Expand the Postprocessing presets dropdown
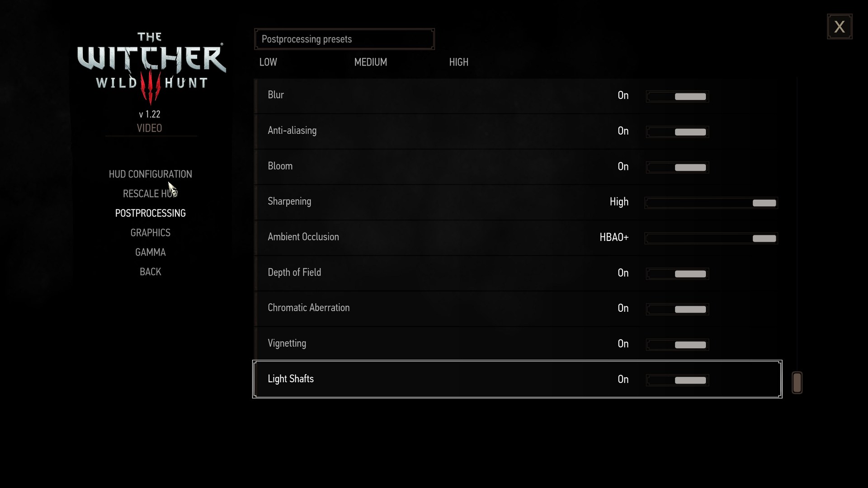Viewport: 868px width, 488px height. coord(344,39)
